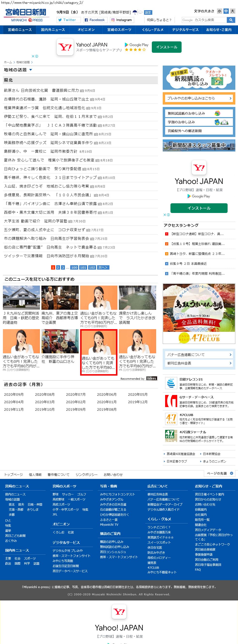238x644 pixels.
Task: Open past articles 2020年08月
Action: click(x=45, y=394)
